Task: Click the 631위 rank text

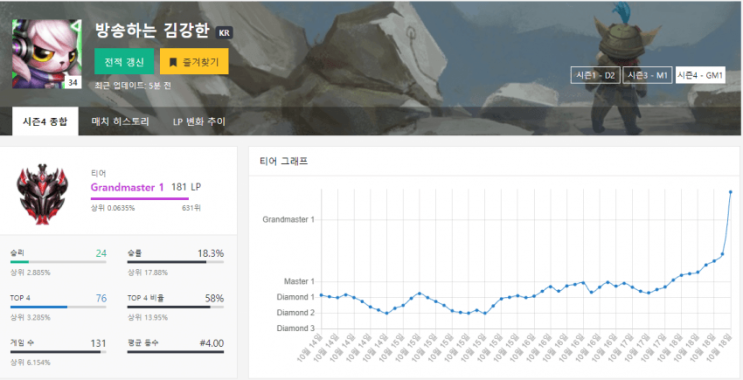Action: point(191,208)
